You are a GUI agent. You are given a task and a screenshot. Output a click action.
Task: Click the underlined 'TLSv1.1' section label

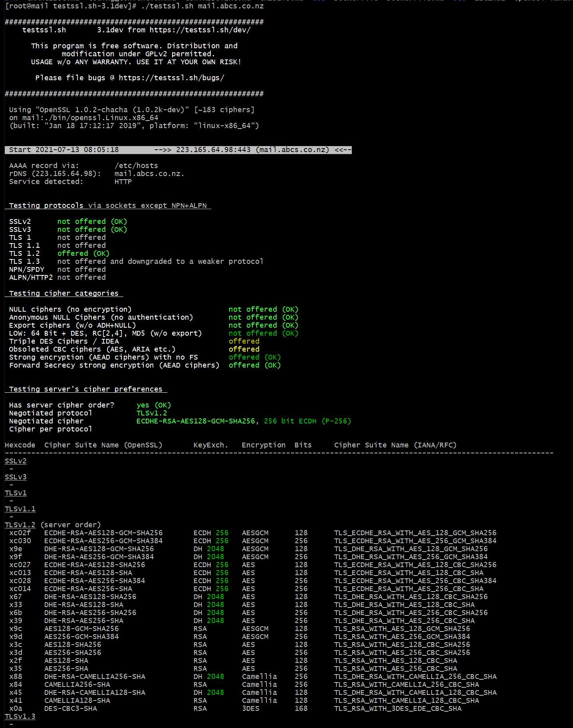pyautogui.click(x=20, y=509)
